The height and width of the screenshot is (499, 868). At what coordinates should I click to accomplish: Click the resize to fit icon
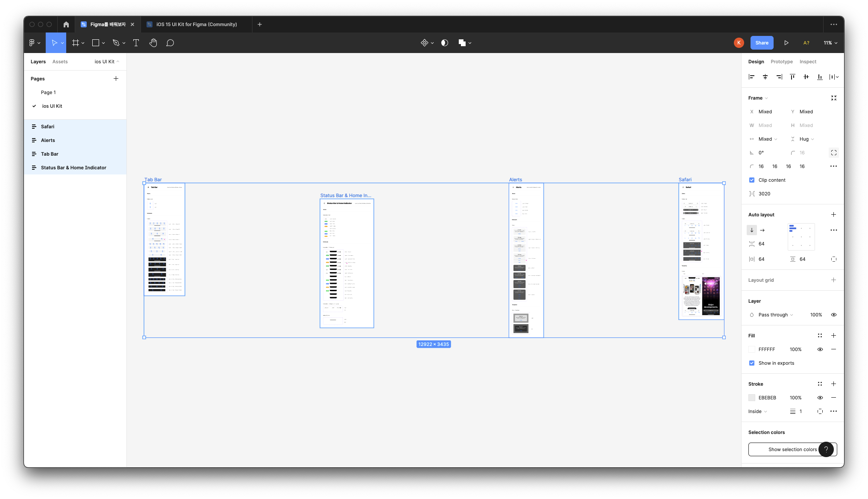833,98
